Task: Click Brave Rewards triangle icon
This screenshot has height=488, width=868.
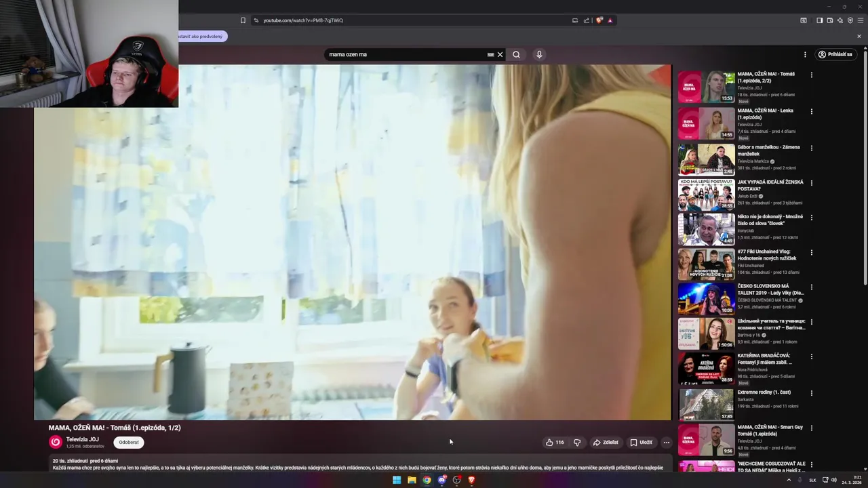Action: point(610,20)
